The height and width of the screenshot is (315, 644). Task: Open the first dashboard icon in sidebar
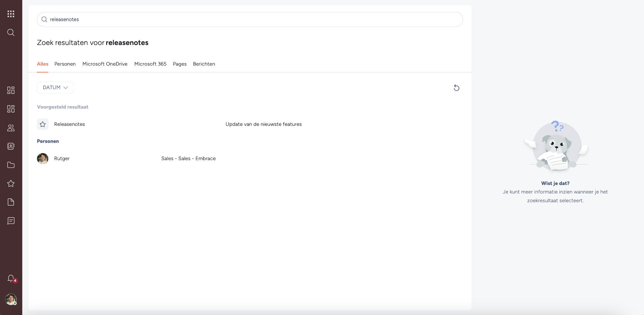(11, 90)
